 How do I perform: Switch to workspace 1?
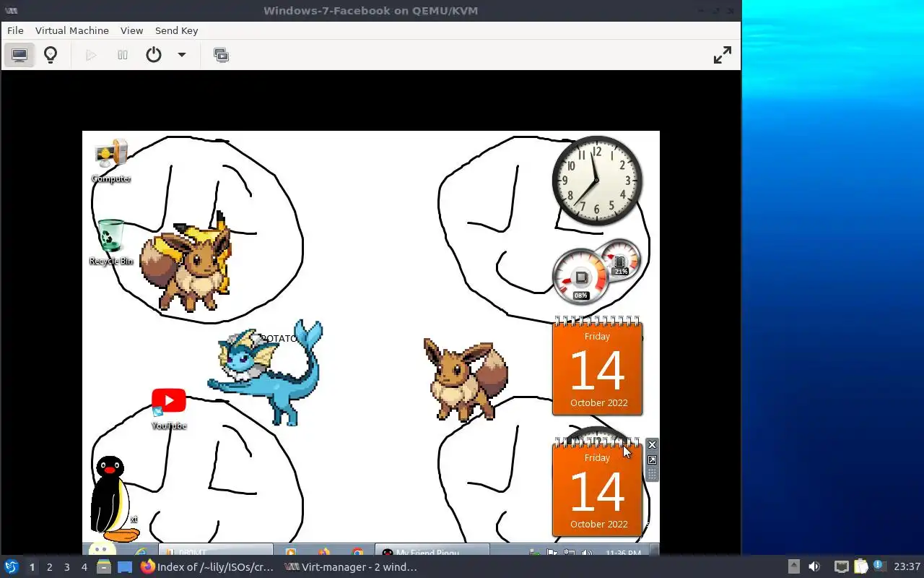click(x=32, y=567)
